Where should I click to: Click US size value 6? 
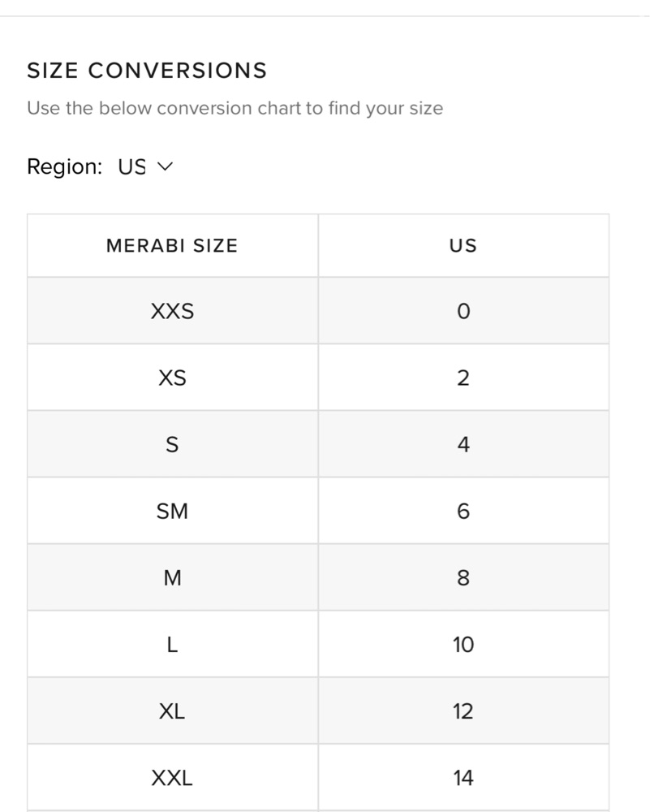tap(463, 511)
